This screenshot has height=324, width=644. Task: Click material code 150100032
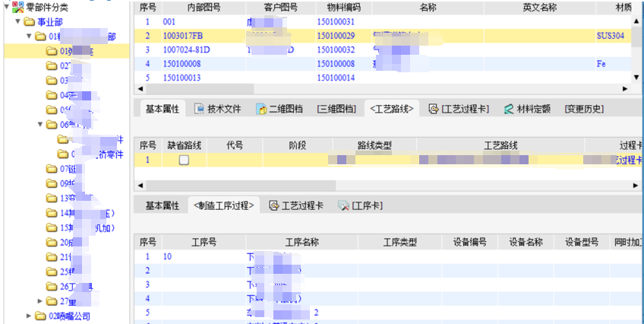tap(336, 49)
